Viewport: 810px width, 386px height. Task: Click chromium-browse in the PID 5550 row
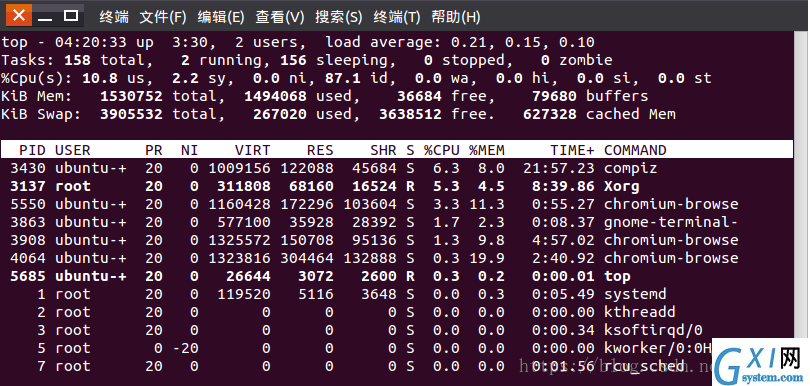tap(671, 204)
